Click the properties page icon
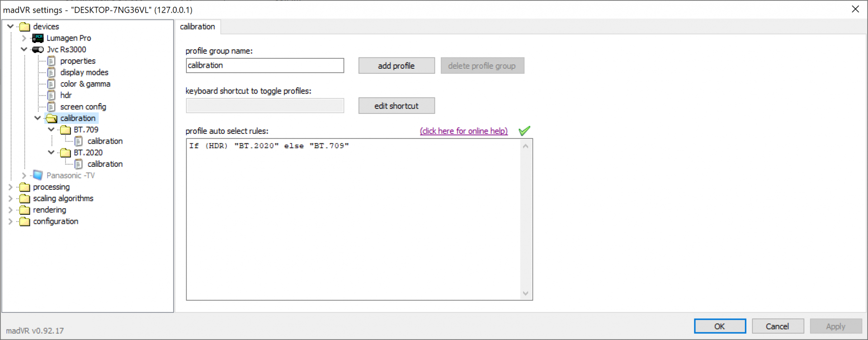Viewport: 868px width, 340px height. pyautogui.click(x=52, y=61)
